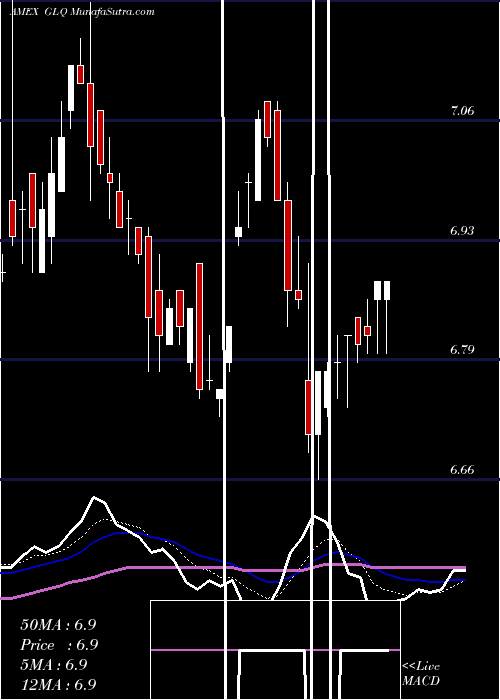Click the 50MA : 6.9 readout
Viewport: 500px width, 700px height.
[x=58, y=625]
